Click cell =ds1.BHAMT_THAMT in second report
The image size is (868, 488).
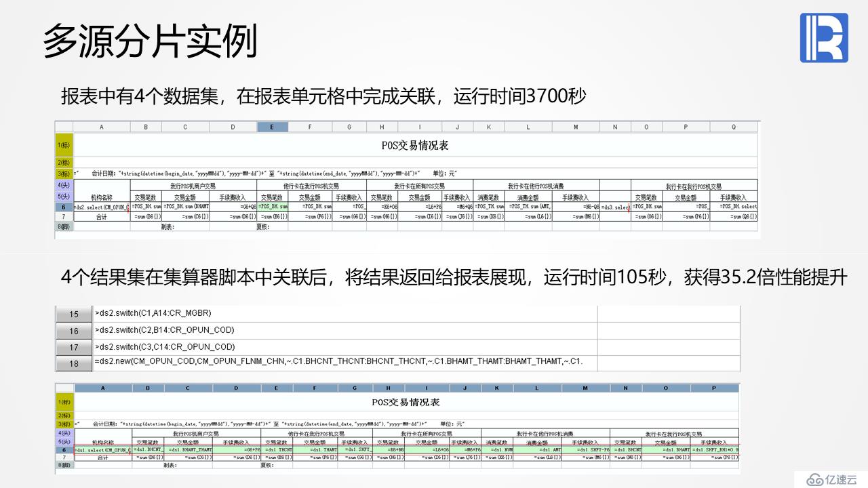(189, 450)
